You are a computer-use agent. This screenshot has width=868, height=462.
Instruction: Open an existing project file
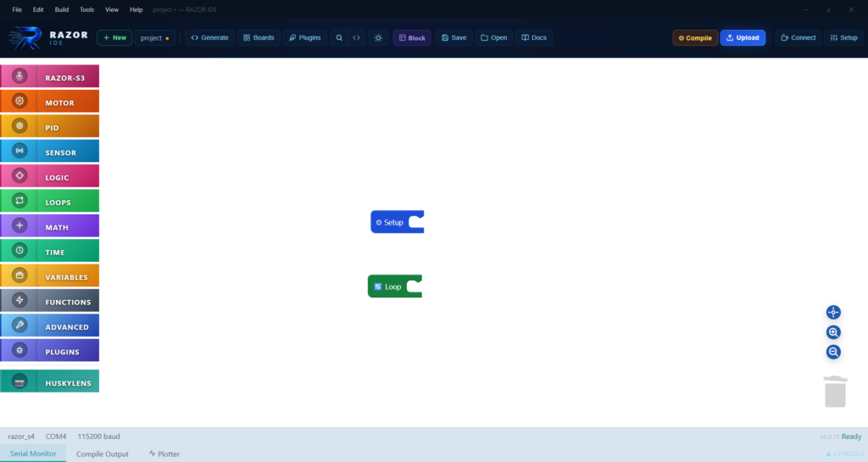tap(494, 37)
